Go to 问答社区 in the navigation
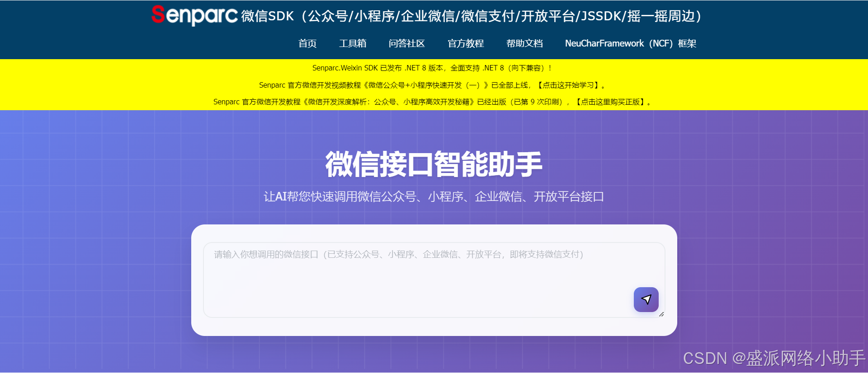Screen dimensions: 868x373 pos(407,43)
